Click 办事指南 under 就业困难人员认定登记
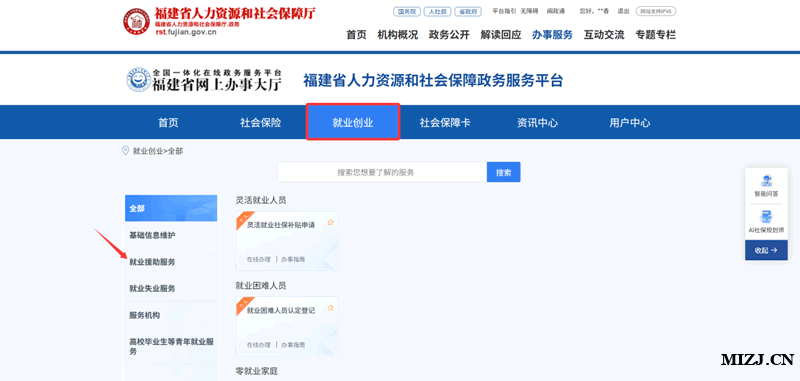800x381 pixels. click(293, 345)
